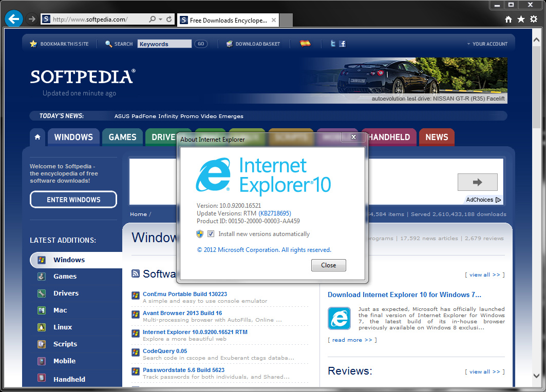546x392 pixels.
Task: Close the Free Downloads Encyclopedia tab
Action: click(x=274, y=20)
